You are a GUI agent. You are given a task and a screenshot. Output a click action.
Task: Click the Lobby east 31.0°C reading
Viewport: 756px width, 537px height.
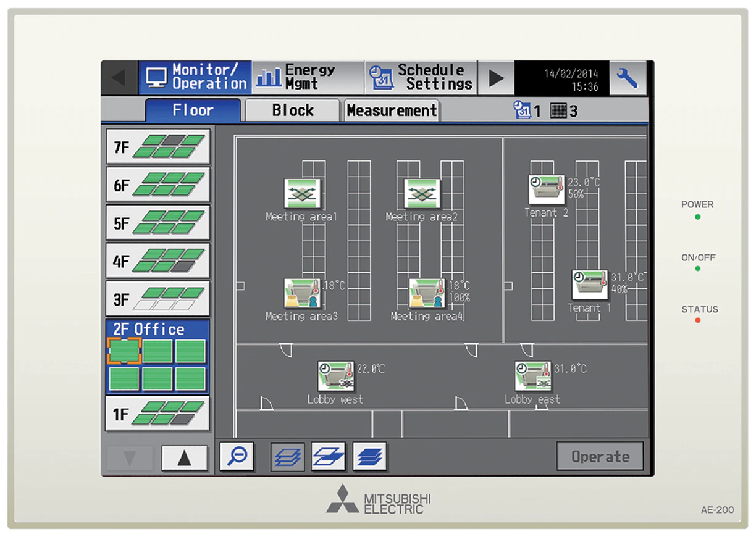(x=570, y=368)
